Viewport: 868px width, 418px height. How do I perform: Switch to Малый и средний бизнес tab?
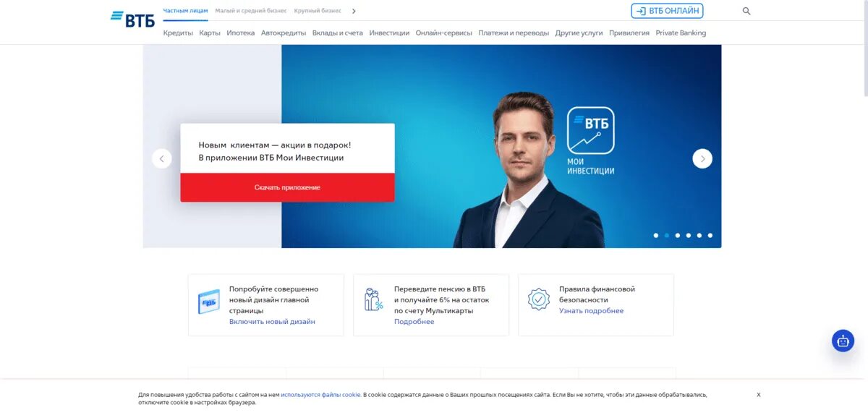pos(251,11)
